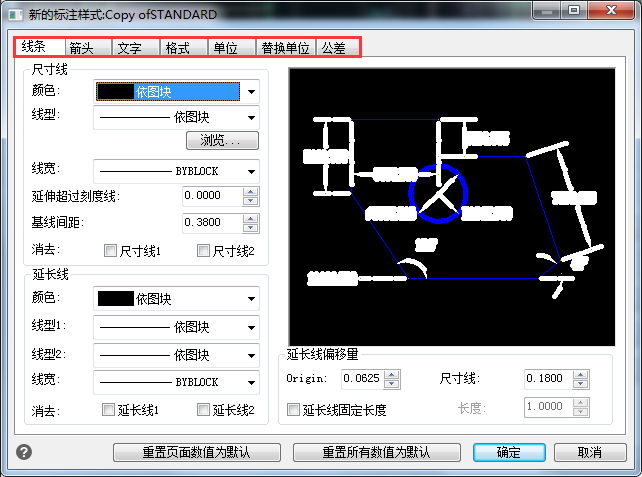This screenshot has width=642, height=477.
Task: Decrease 延伸超过刻度线 value with down arrow
Action: tap(251, 201)
